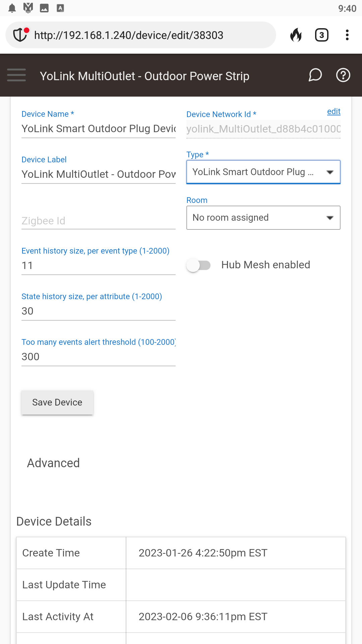362x644 pixels.
Task: Click the status bar clock showing 9:40
Action: [x=347, y=8]
